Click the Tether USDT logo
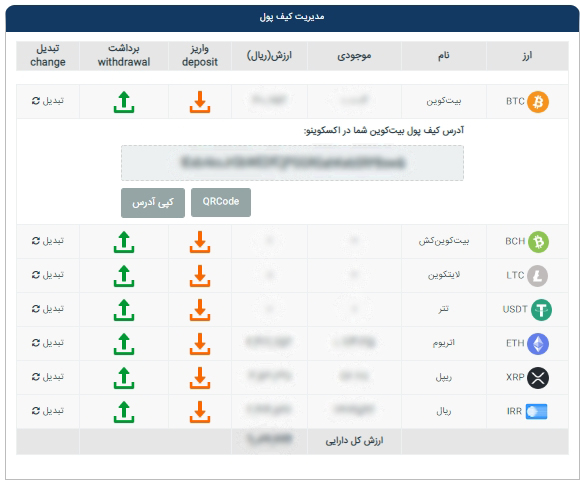The height and width of the screenshot is (481, 580). [x=542, y=310]
